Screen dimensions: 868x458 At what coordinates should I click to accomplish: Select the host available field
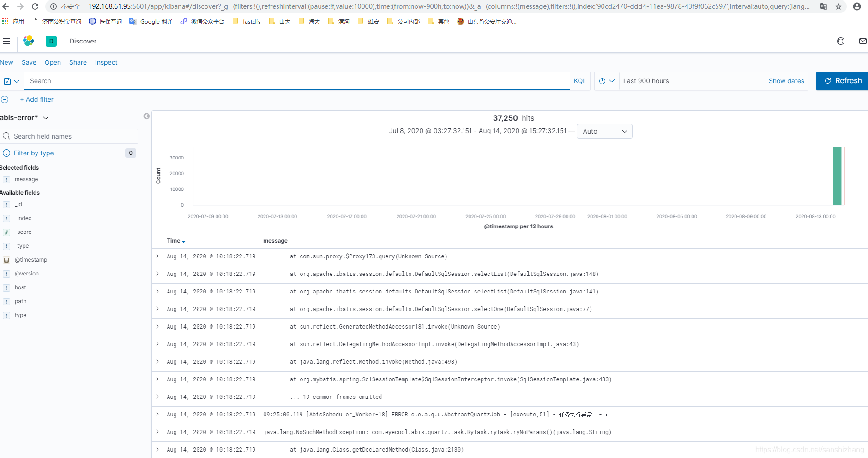click(x=20, y=287)
